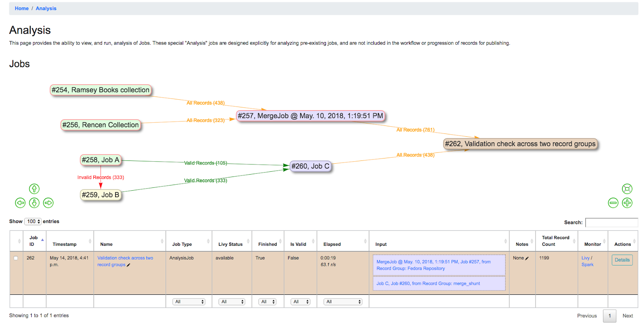The height and width of the screenshot is (327, 644).
Task: Open Job C input link for Job #260
Action: [x=428, y=284]
